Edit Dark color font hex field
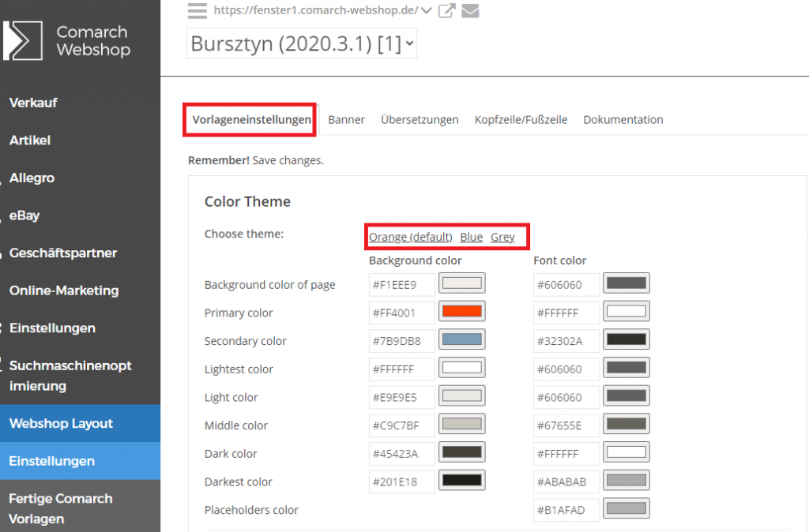Image resolution: width=809 pixels, height=532 pixels. 566,454
